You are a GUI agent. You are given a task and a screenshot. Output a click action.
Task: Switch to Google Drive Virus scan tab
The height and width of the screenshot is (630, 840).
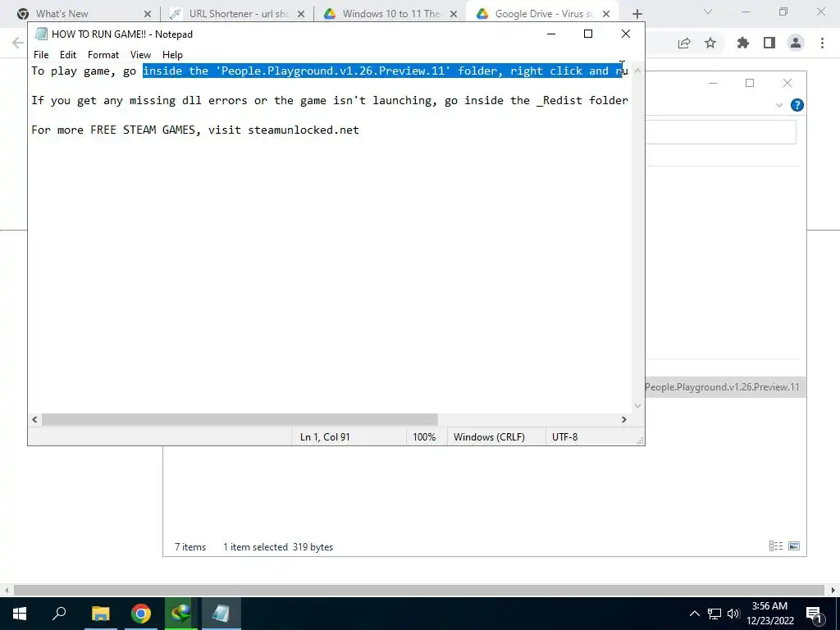(x=544, y=13)
